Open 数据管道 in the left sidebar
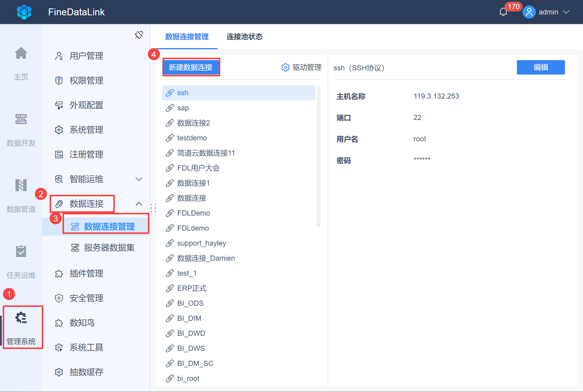Viewport: 583px width, 392px height. click(21, 195)
